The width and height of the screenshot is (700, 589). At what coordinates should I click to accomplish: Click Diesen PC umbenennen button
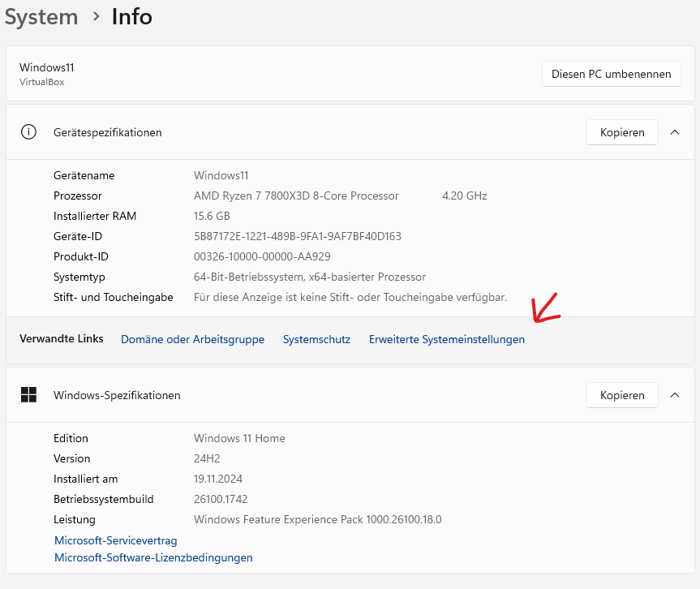pyautogui.click(x=611, y=74)
